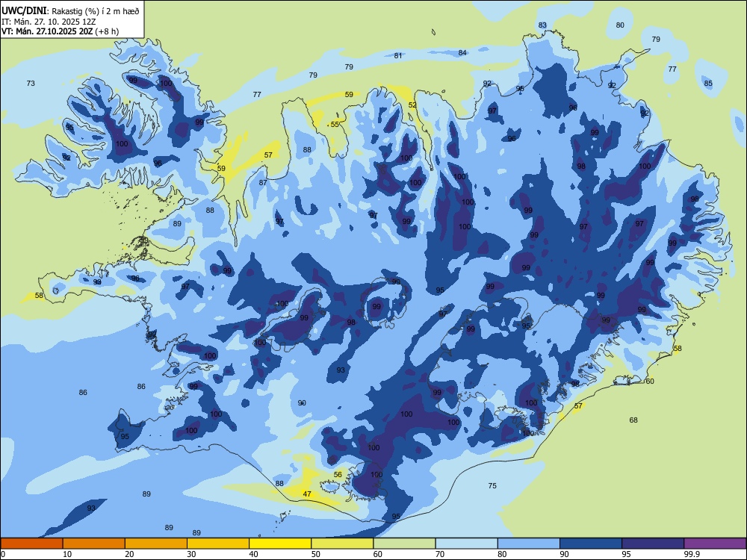Click the legend tick label 50
This screenshot has width=747, height=560.
pyautogui.click(x=315, y=554)
